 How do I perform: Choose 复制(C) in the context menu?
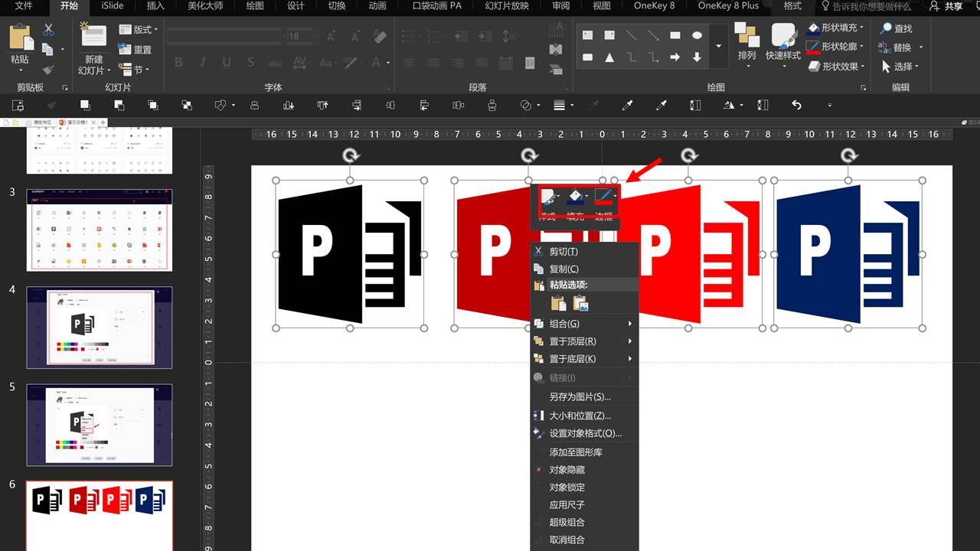click(584, 269)
